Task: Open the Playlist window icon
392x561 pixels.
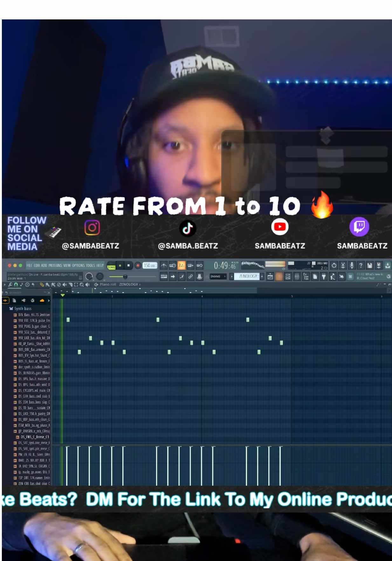Action: point(270,276)
